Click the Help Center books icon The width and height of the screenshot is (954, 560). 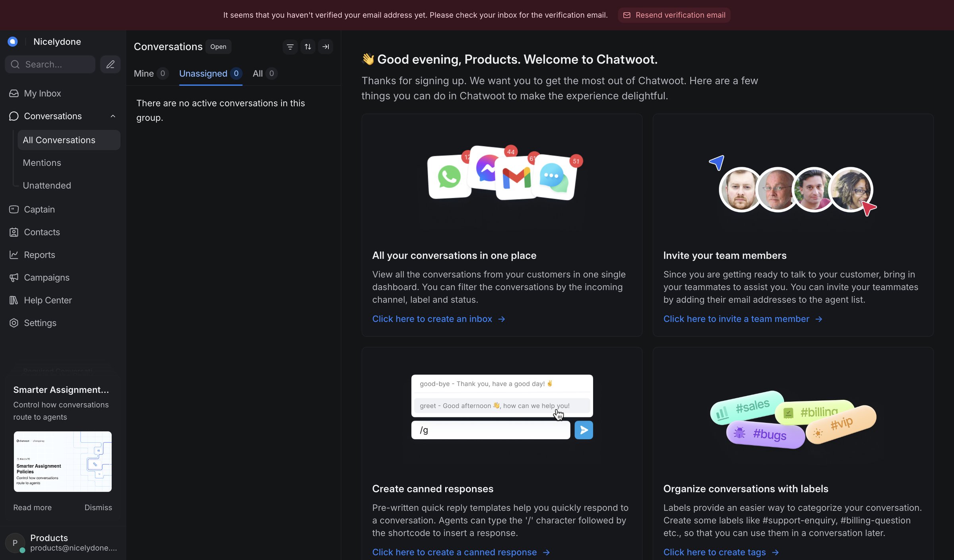[x=14, y=300]
